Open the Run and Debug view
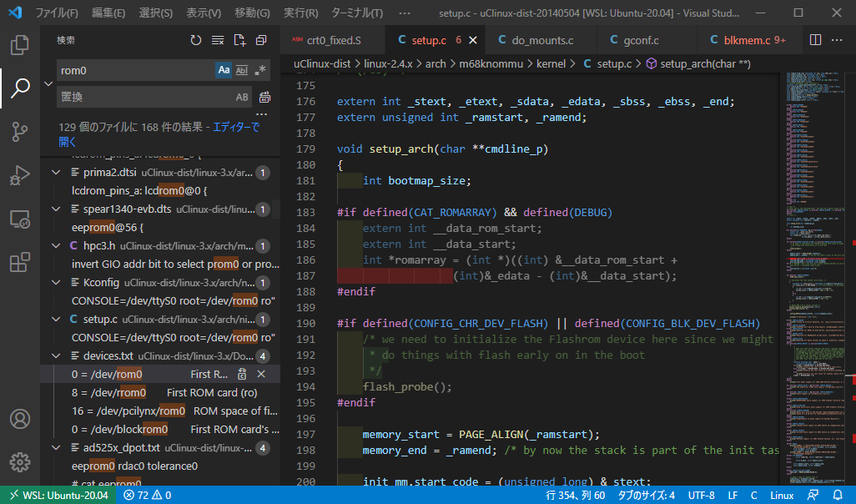The width and height of the screenshot is (856, 504). (20, 175)
